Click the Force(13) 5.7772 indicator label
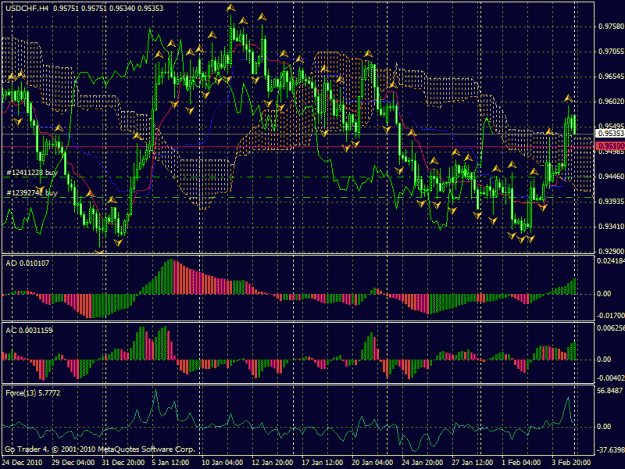Screen dimensions: 625x469 [x=33, y=393]
